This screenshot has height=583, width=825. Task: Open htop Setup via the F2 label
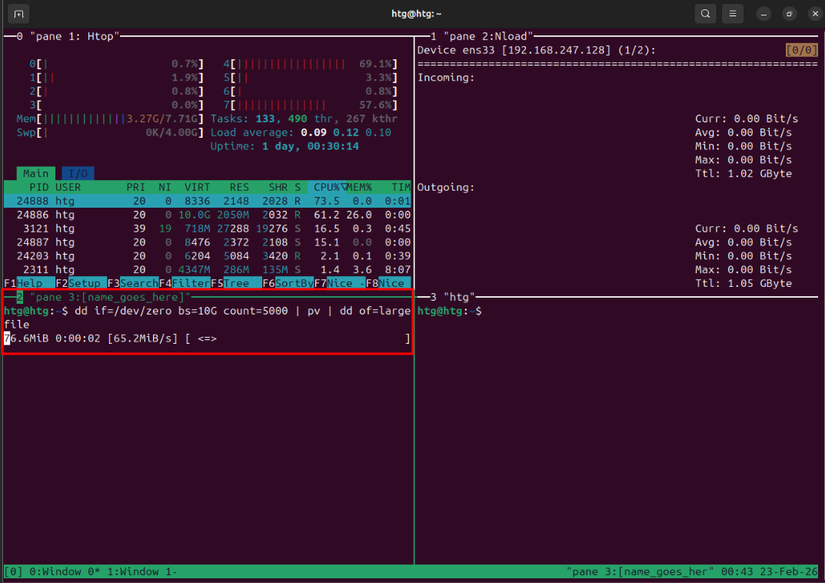[x=80, y=283]
